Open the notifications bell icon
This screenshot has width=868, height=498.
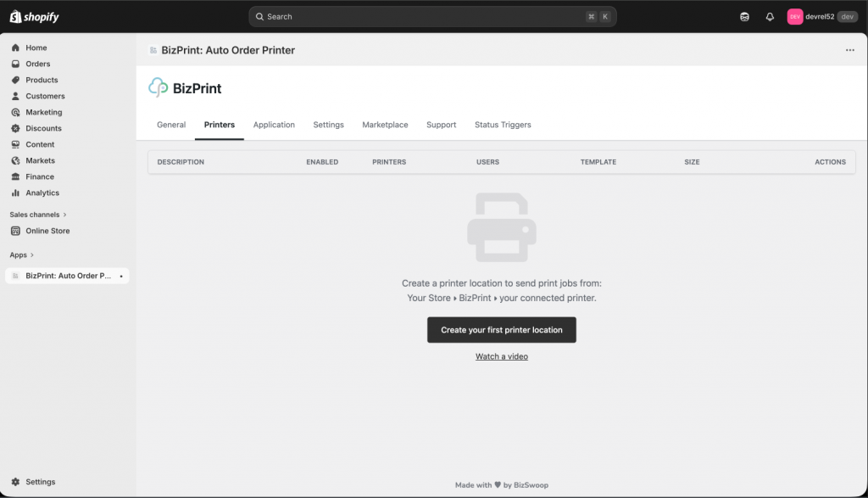[770, 17]
